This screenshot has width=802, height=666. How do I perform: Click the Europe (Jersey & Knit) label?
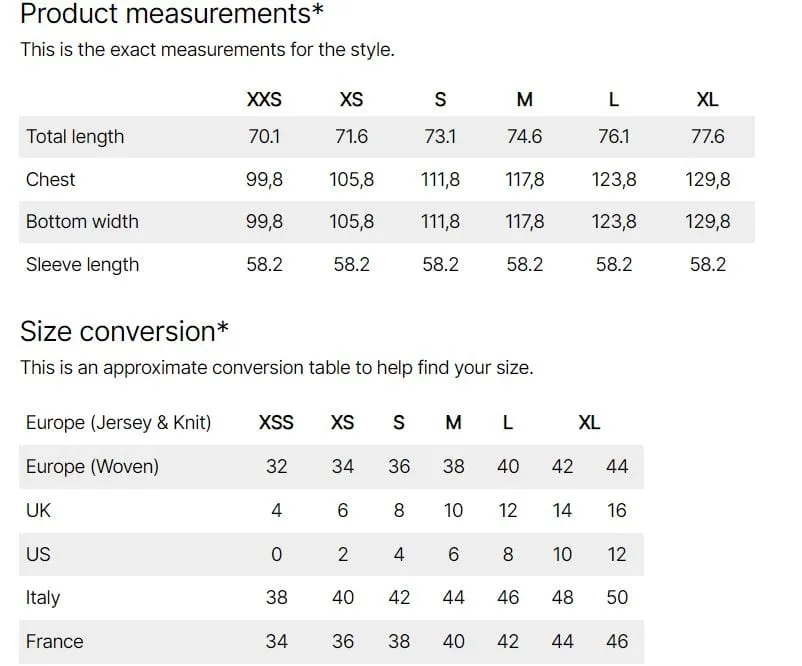pos(119,423)
